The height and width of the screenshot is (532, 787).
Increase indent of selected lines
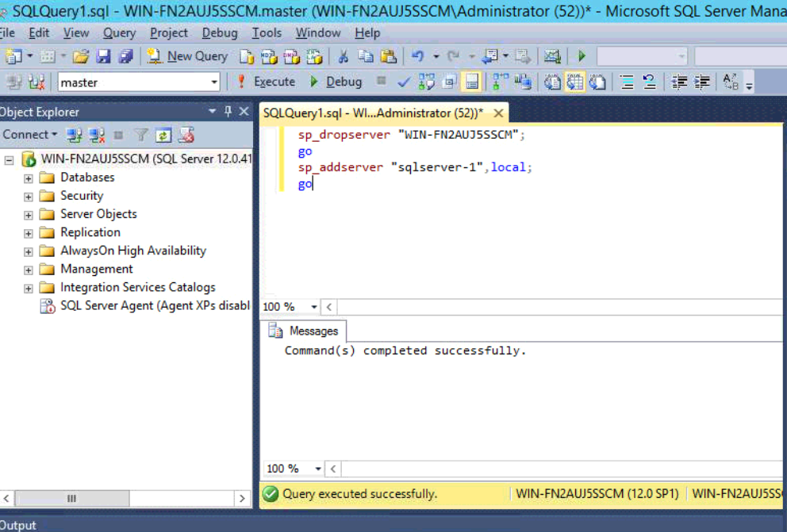tap(702, 82)
